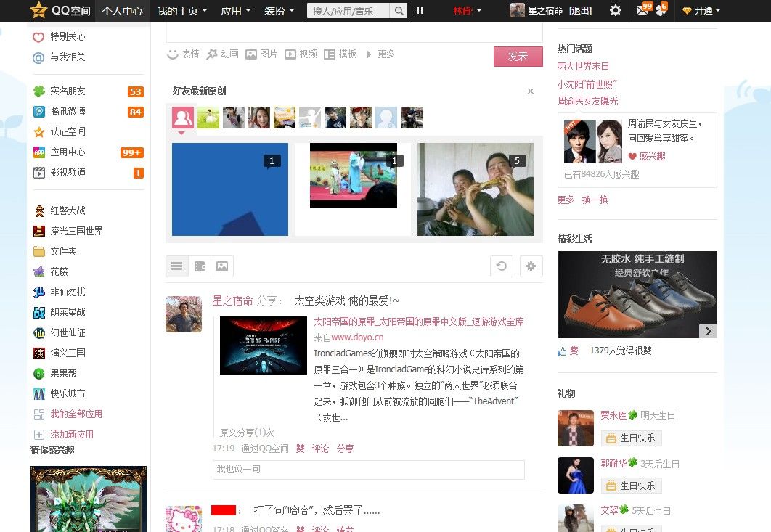Open hot topic 两大世界末日
This screenshot has width=771, height=532.
tap(583, 66)
